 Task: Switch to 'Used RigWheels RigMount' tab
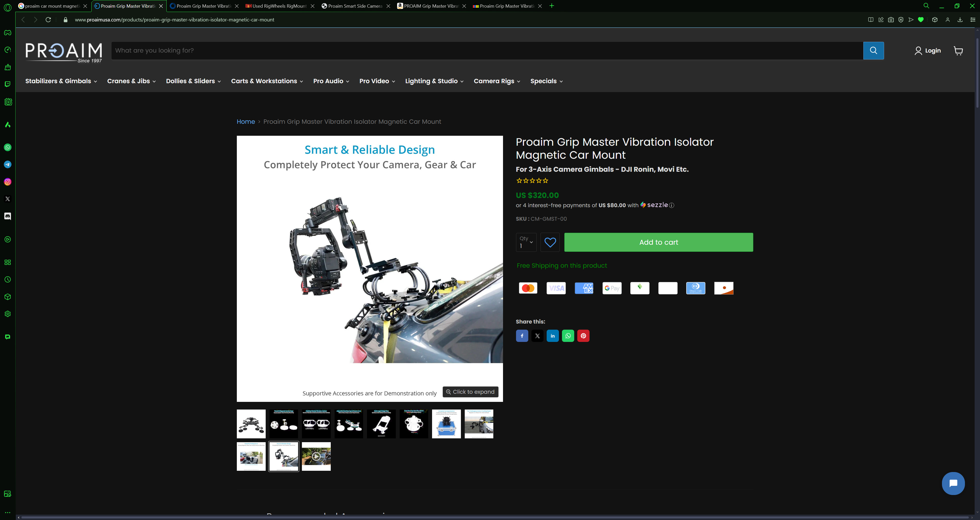point(280,6)
